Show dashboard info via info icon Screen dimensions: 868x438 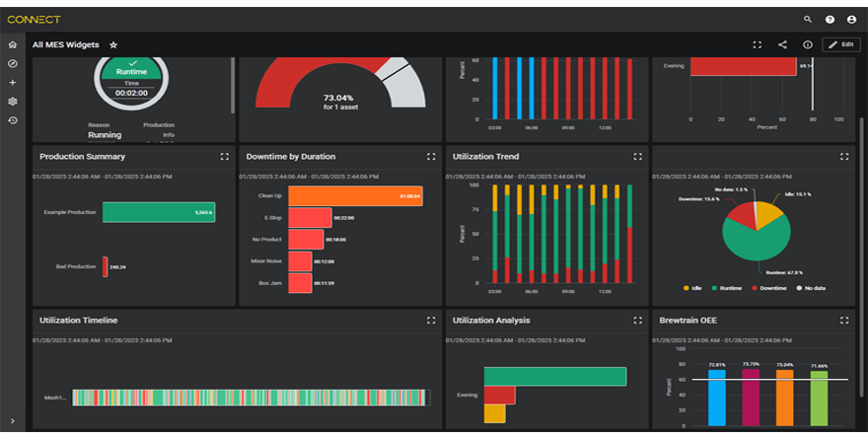[x=807, y=44]
